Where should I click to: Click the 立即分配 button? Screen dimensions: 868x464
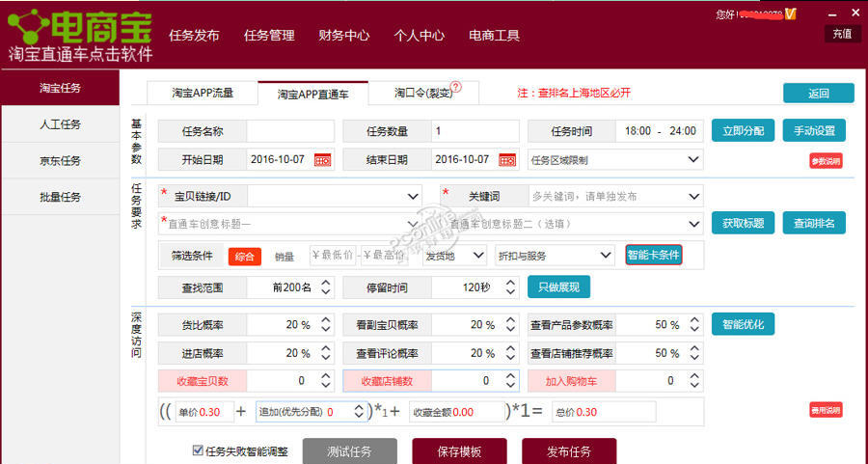(743, 130)
